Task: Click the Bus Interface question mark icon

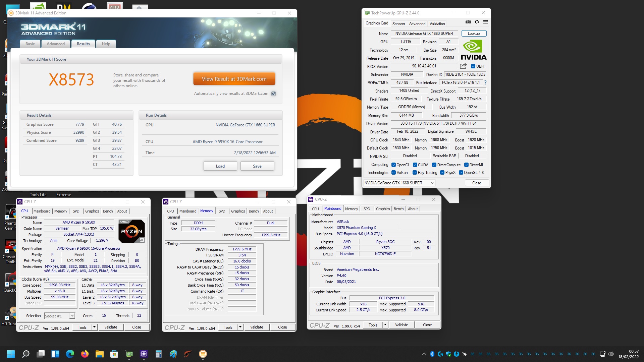Action: coord(485,82)
